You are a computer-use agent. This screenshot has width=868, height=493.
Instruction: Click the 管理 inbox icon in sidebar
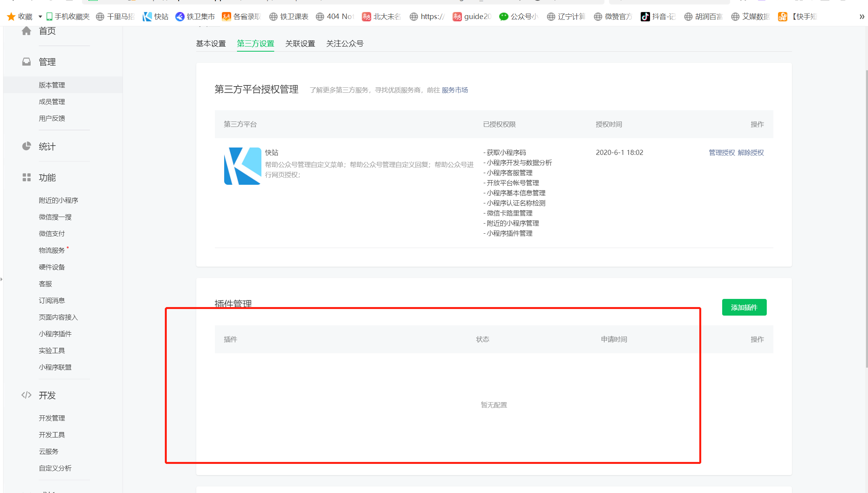(26, 62)
